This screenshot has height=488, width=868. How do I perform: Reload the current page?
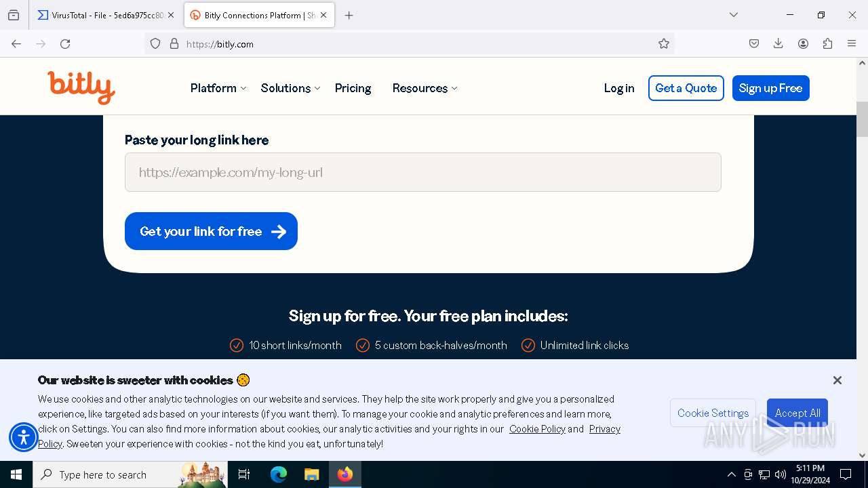[x=65, y=43]
